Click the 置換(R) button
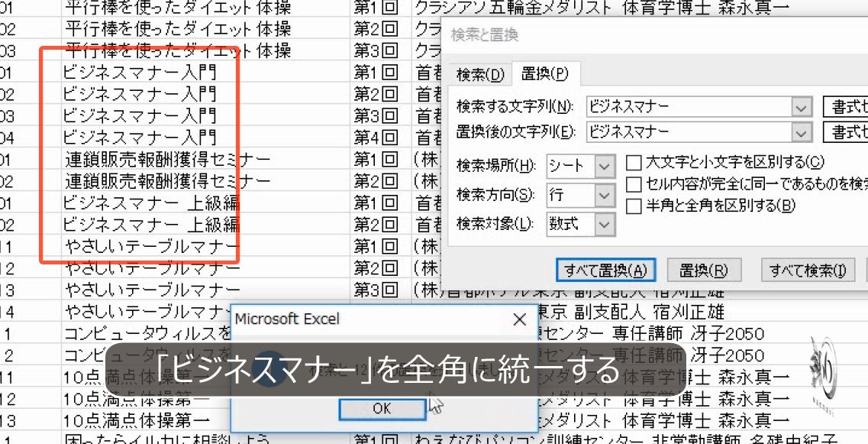The height and width of the screenshot is (444, 868). (x=703, y=271)
